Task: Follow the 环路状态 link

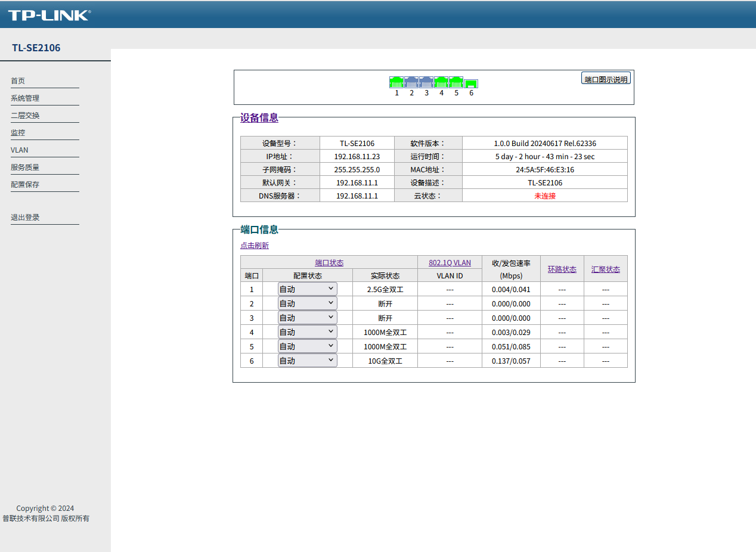Action: pyautogui.click(x=562, y=269)
